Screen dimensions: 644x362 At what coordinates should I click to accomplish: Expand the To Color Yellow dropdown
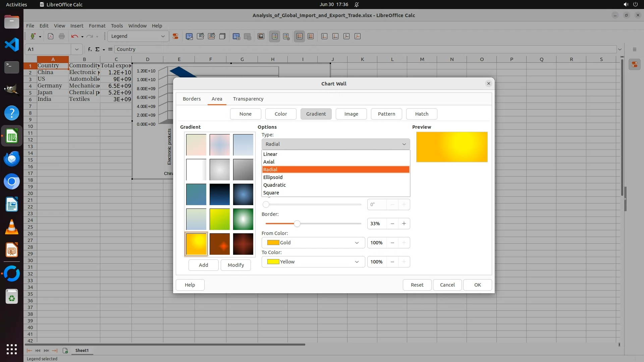click(x=313, y=262)
